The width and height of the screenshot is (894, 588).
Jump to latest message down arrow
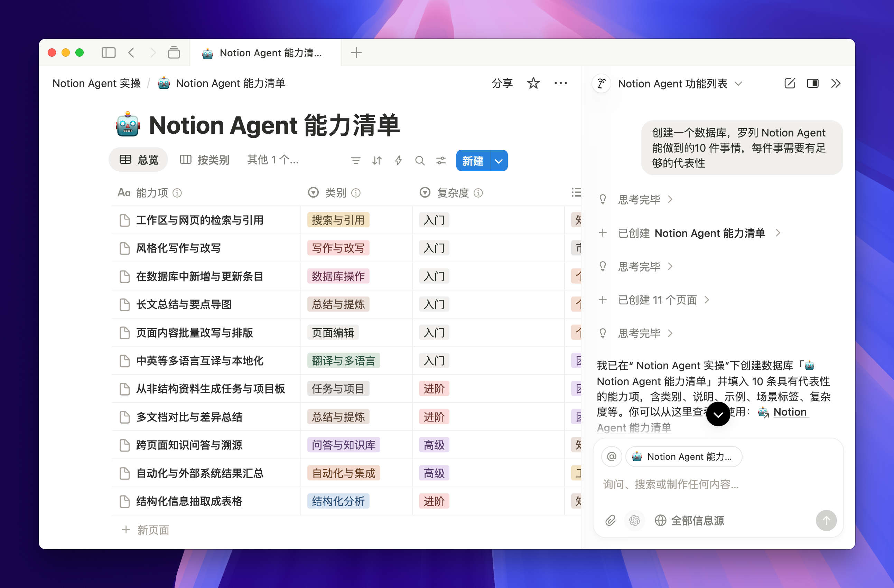point(718,414)
